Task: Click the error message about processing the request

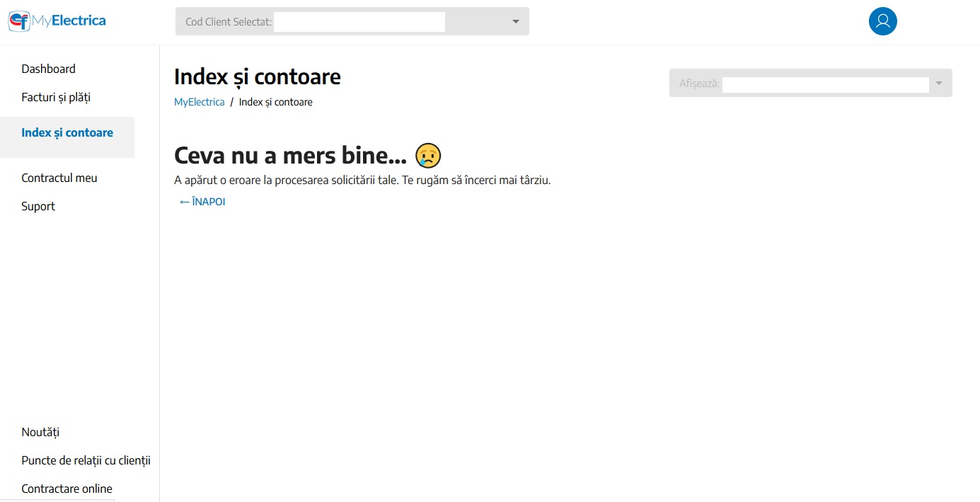Action: [x=362, y=180]
